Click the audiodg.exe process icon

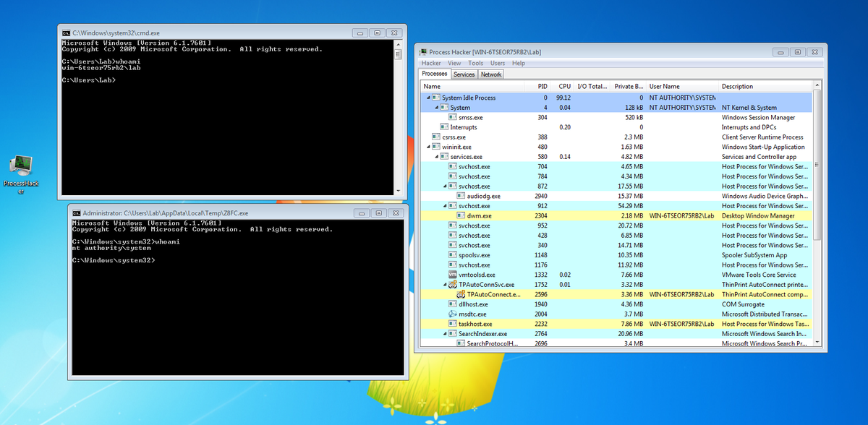tap(461, 196)
